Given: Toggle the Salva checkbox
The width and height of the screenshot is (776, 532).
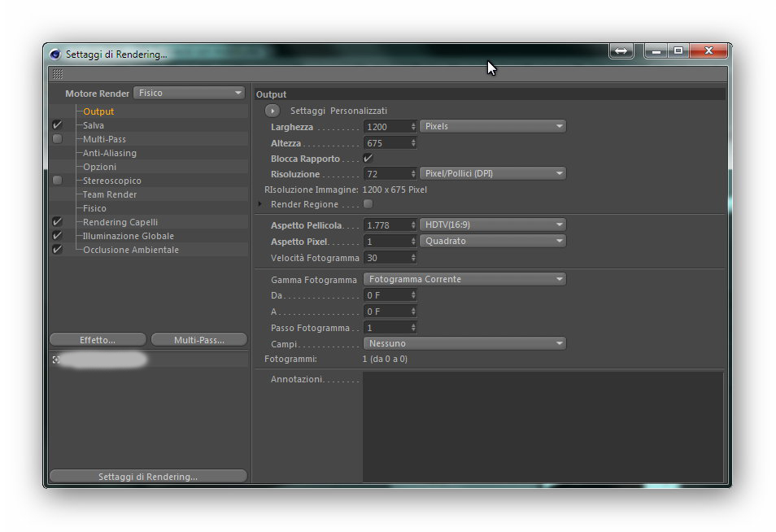Looking at the screenshot, I should click(58, 124).
